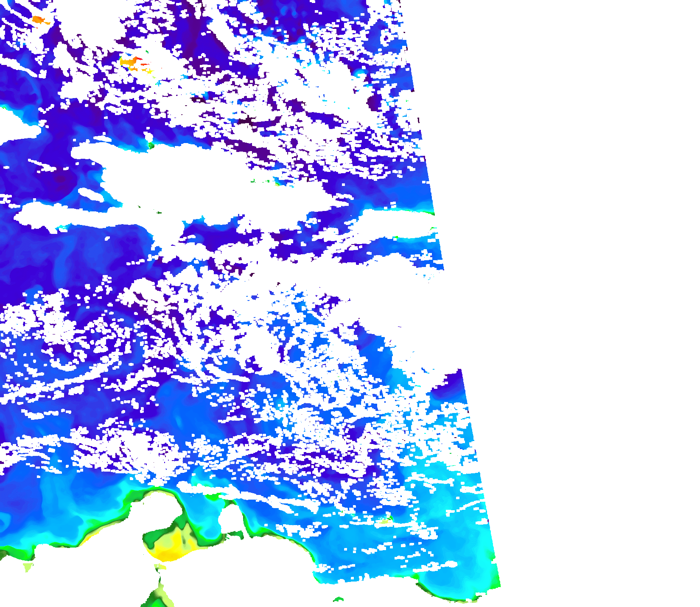The height and width of the screenshot is (607, 700).
Task: Click the small green speck among lower-right clouds
Action: point(387,519)
